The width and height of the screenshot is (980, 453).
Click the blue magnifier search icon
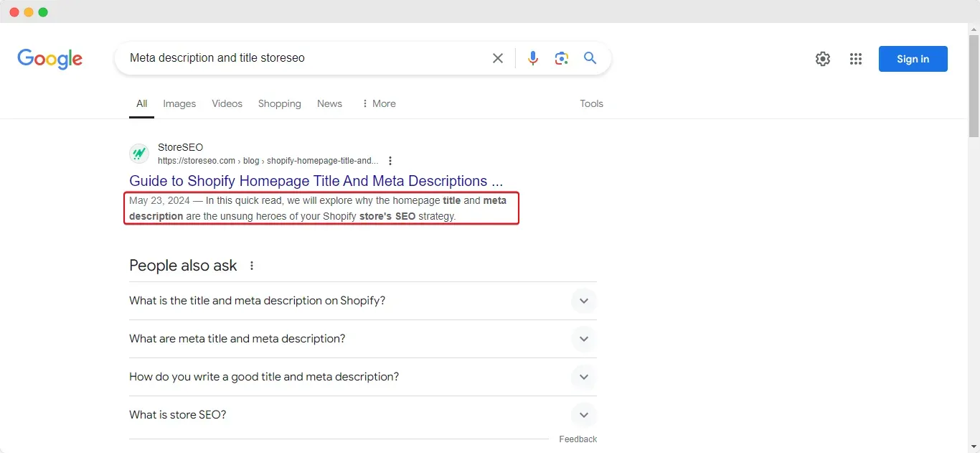[x=590, y=58]
